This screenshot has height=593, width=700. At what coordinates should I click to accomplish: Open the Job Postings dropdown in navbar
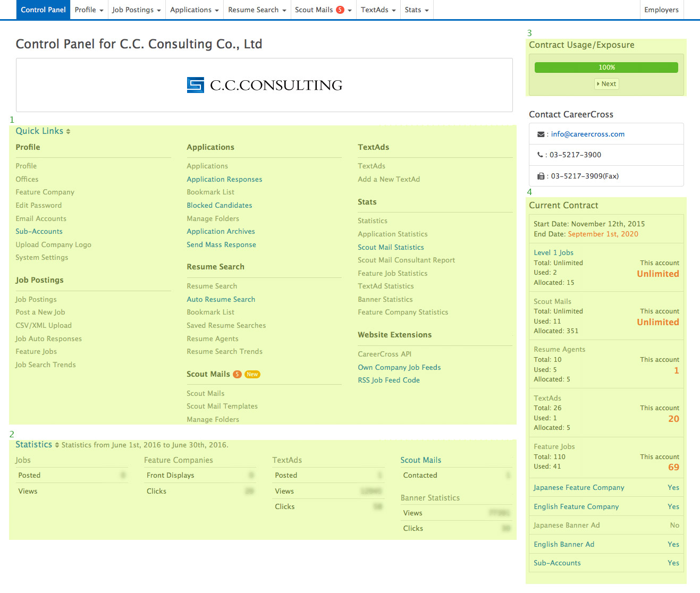[x=136, y=10]
